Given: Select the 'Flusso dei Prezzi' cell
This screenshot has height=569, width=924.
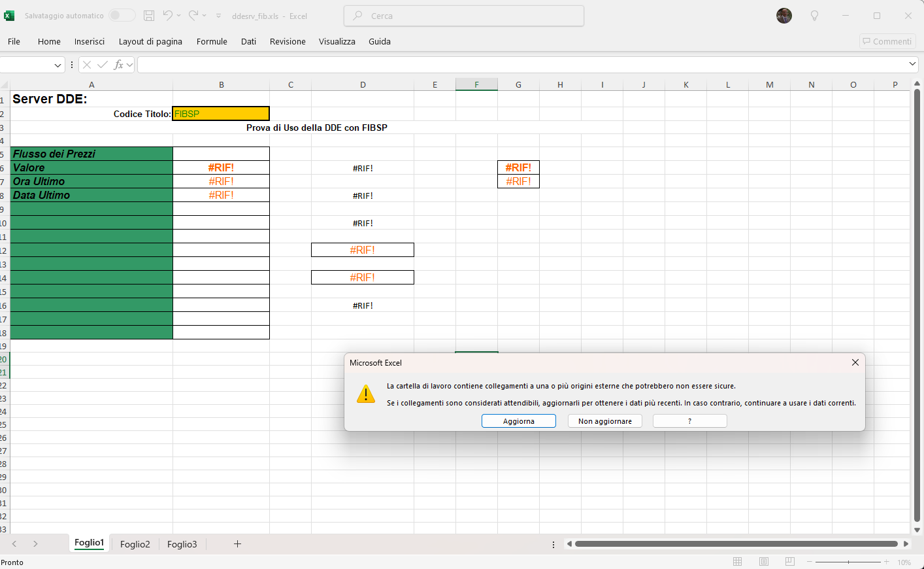Looking at the screenshot, I should pos(91,154).
